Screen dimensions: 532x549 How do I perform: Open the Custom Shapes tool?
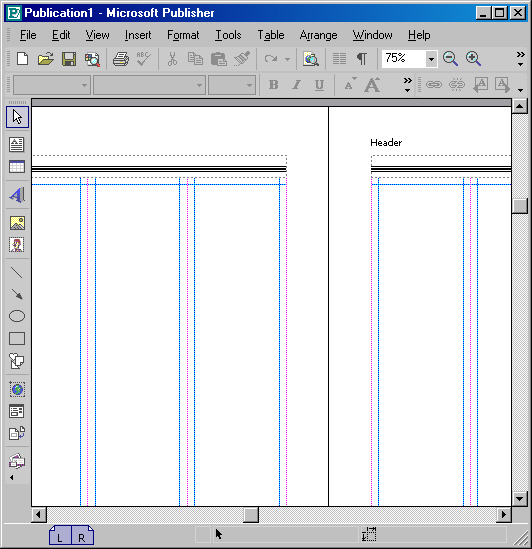pyautogui.click(x=17, y=361)
